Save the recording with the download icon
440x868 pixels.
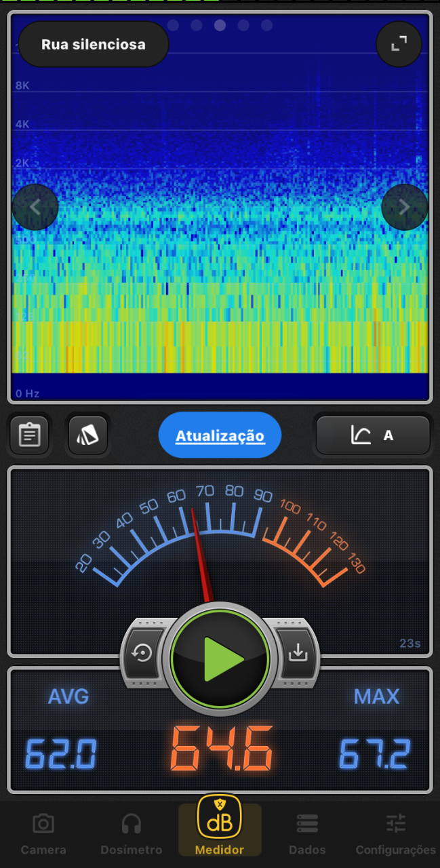[297, 653]
